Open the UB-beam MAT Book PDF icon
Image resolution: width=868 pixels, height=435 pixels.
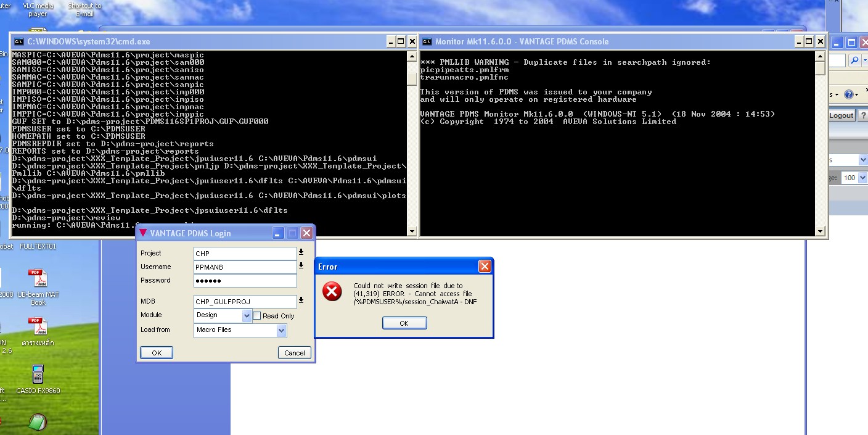(38, 279)
